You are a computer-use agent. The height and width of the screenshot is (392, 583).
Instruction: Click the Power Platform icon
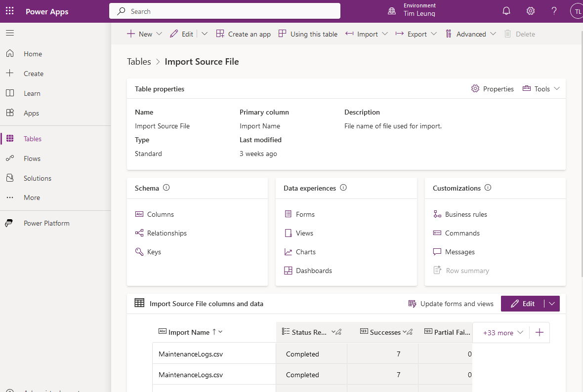click(9, 223)
